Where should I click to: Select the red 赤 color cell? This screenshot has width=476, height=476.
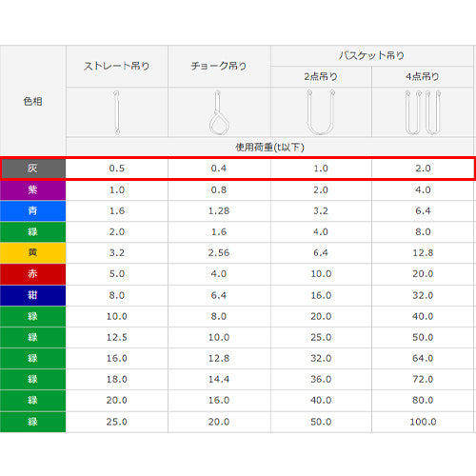pos(33,273)
